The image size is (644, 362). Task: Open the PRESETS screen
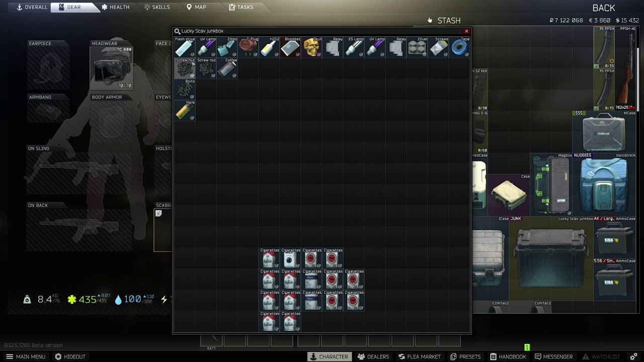(465, 356)
